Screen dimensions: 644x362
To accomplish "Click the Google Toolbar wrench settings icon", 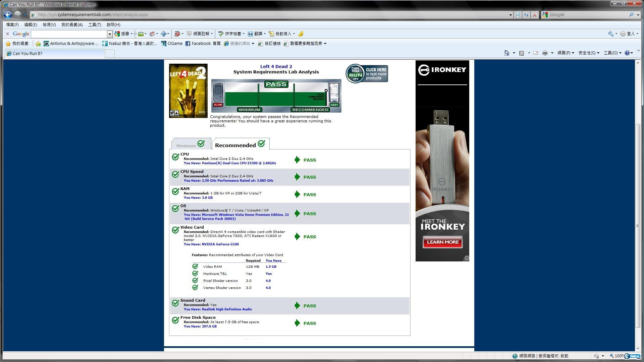I will point(611,34).
